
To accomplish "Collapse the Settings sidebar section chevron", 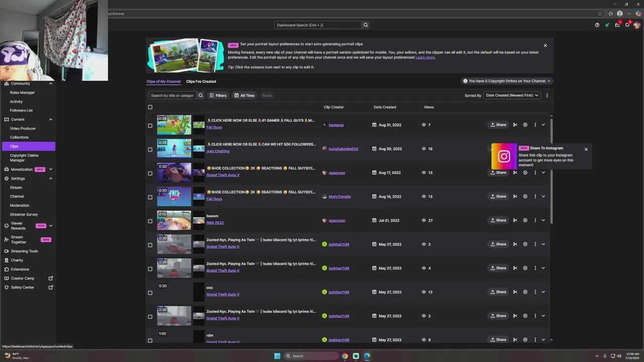I will pyautogui.click(x=51, y=178).
